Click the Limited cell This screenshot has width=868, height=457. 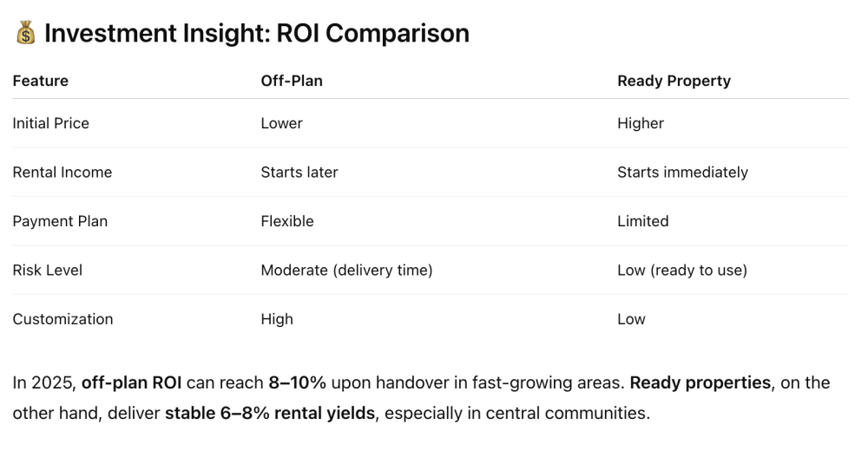642,221
